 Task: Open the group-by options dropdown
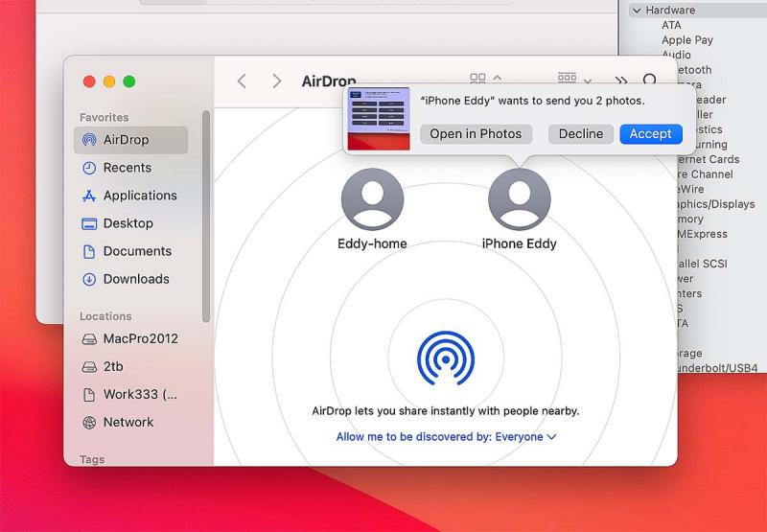tap(574, 79)
